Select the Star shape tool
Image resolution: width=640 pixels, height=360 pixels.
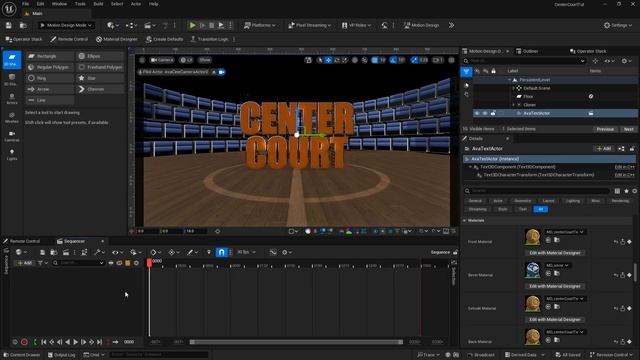click(x=100, y=78)
